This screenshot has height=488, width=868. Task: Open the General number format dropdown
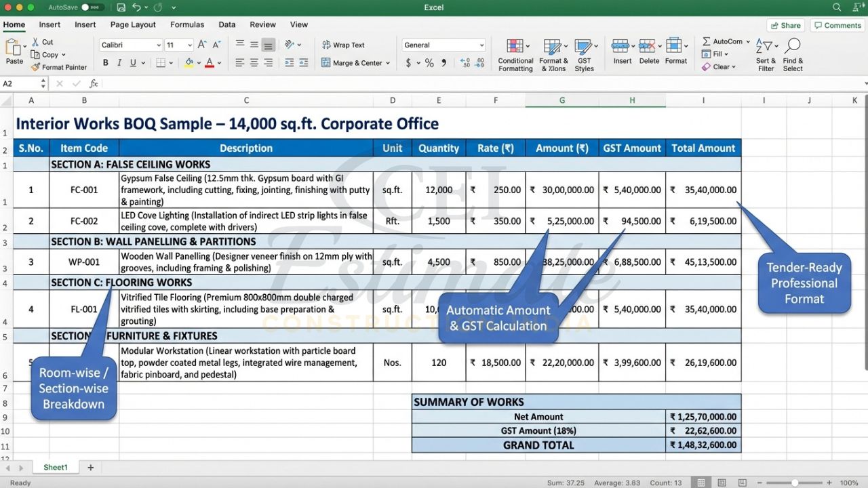point(443,44)
